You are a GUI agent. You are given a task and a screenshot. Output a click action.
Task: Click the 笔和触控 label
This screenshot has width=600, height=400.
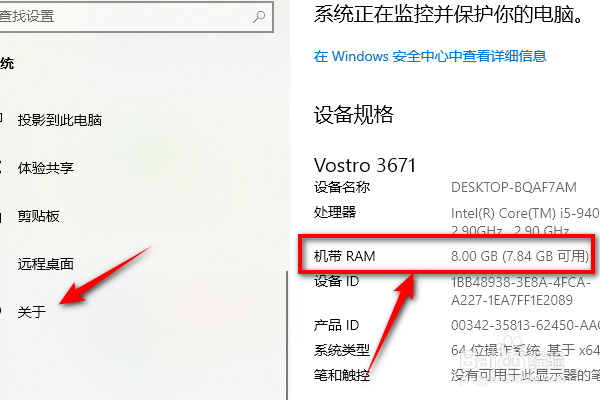342,375
